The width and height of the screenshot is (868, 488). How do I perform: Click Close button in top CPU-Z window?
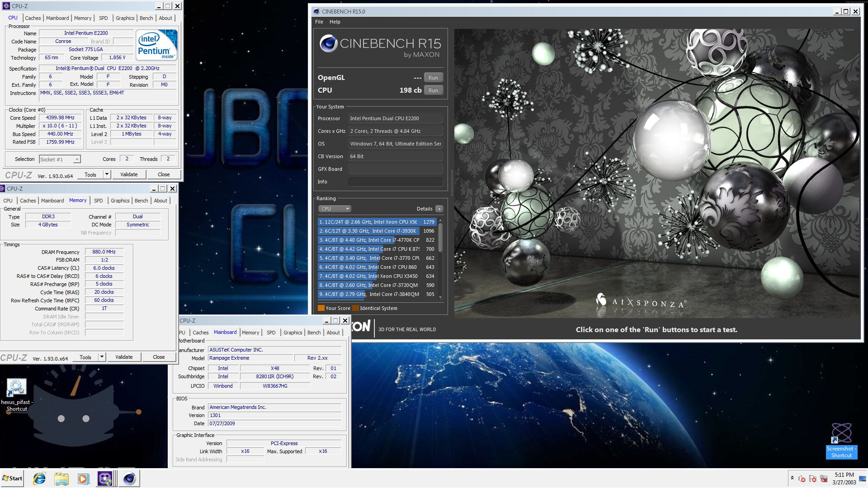(164, 174)
